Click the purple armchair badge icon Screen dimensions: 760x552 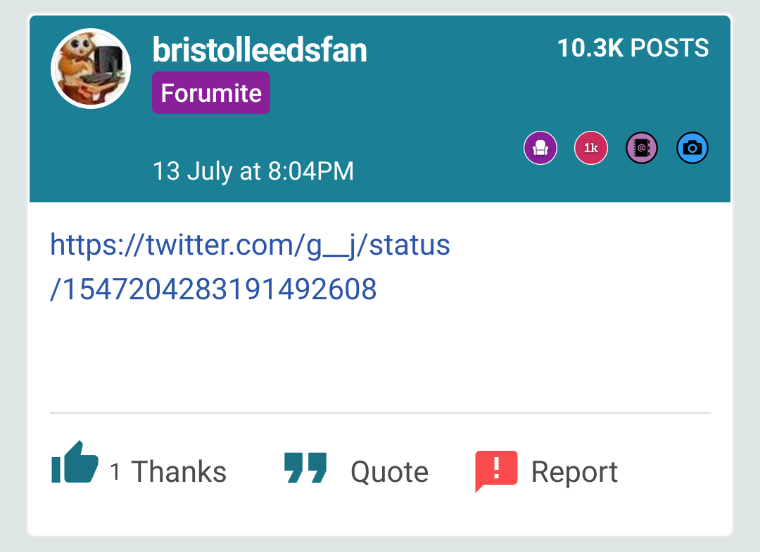tap(540, 148)
